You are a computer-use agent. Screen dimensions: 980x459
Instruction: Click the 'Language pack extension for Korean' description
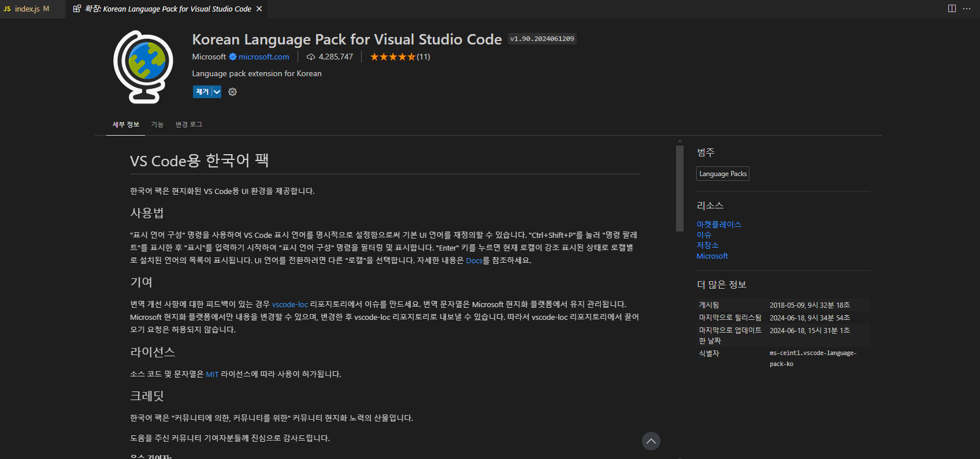point(257,73)
